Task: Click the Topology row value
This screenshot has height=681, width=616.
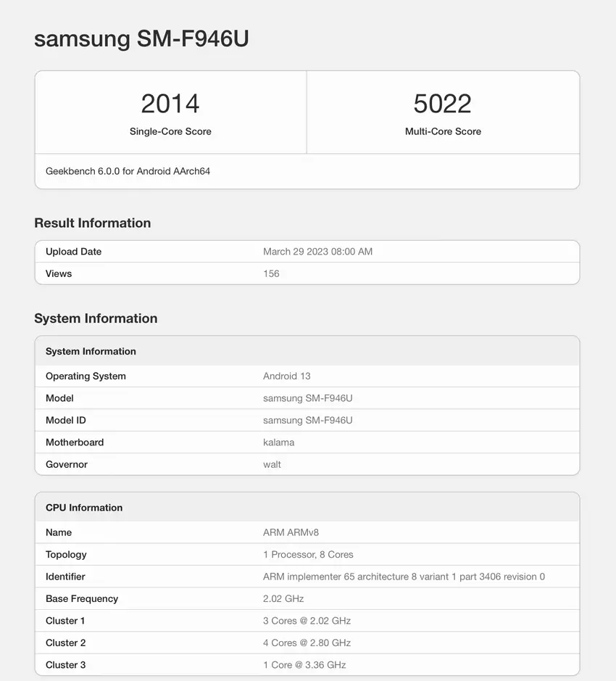Action: pyautogui.click(x=308, y=554)
